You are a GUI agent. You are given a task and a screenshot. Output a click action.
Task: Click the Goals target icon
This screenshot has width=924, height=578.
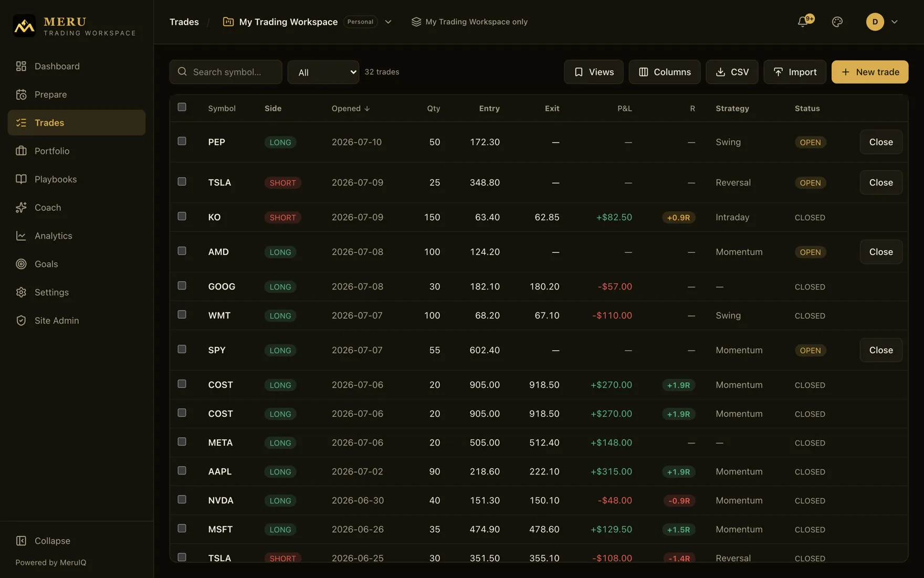[21, 264]
